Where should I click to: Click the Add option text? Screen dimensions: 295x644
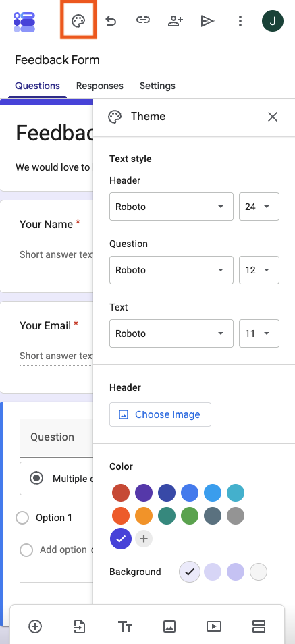pyautogui.click(x=63, y=550)
